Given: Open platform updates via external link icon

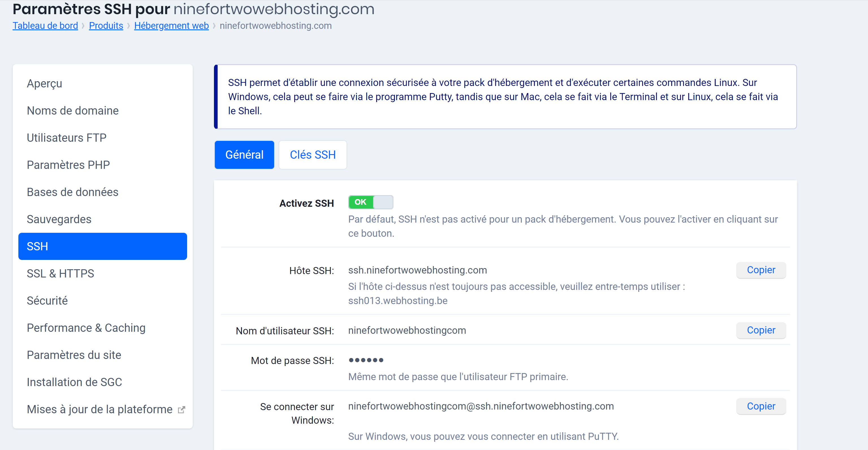Looking at the screenshot, I should 182,409.
